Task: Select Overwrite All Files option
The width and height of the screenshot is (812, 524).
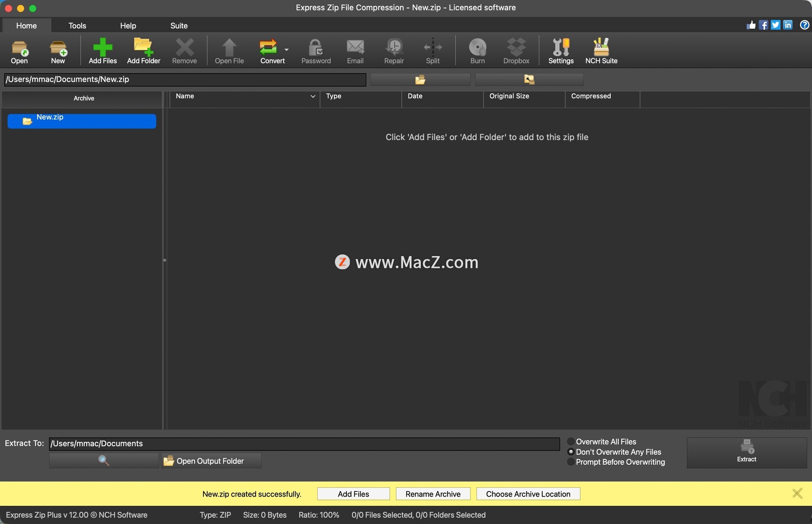Action: (571, 442)
